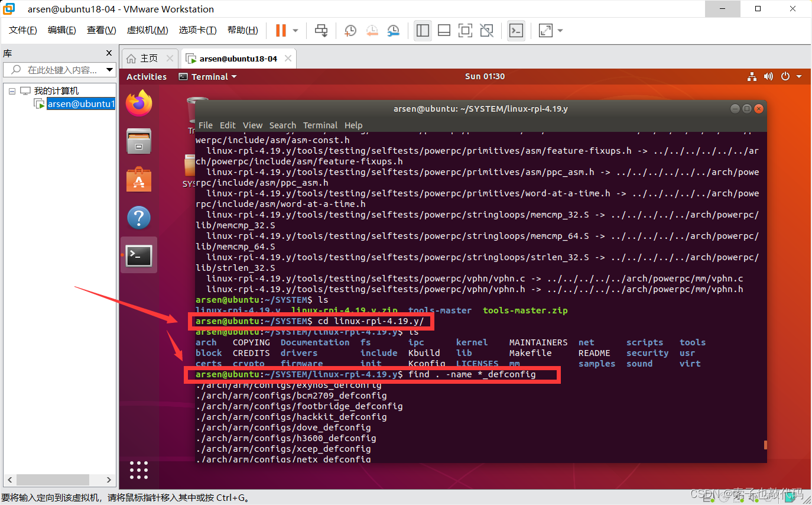Close the 主页 tab
This screenshot has width=812, height=505.
(170, 59)
